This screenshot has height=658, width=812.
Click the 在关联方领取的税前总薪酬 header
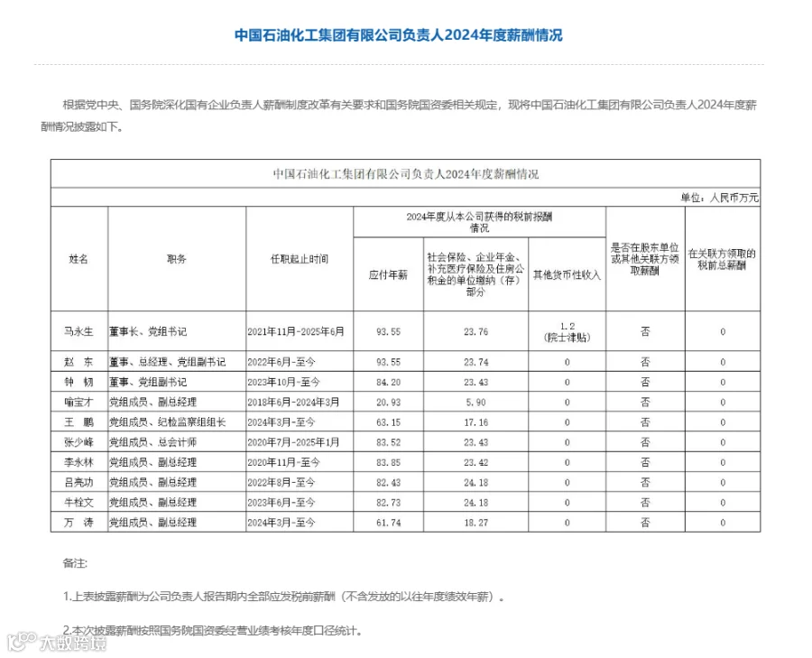[x=722, y=259]
